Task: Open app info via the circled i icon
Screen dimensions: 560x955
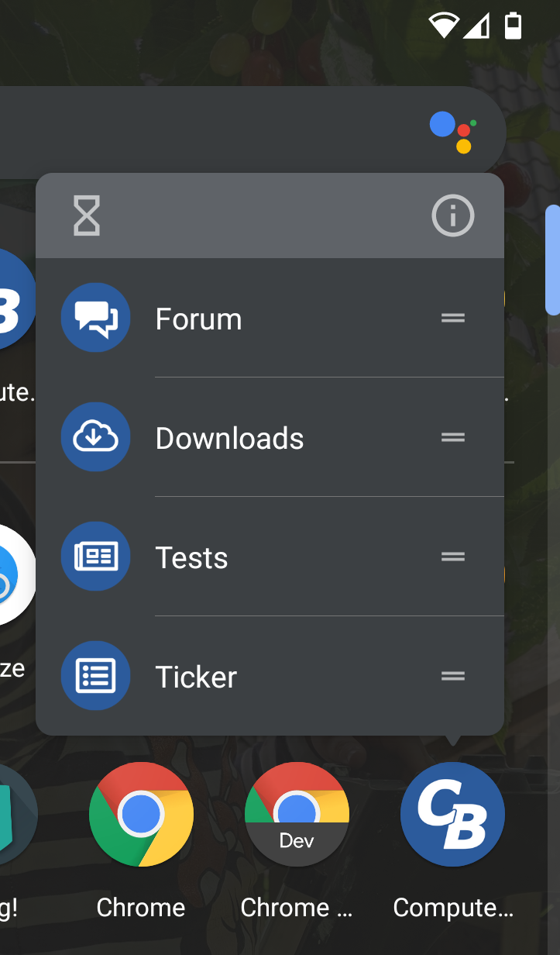Action: click(453, 215)
